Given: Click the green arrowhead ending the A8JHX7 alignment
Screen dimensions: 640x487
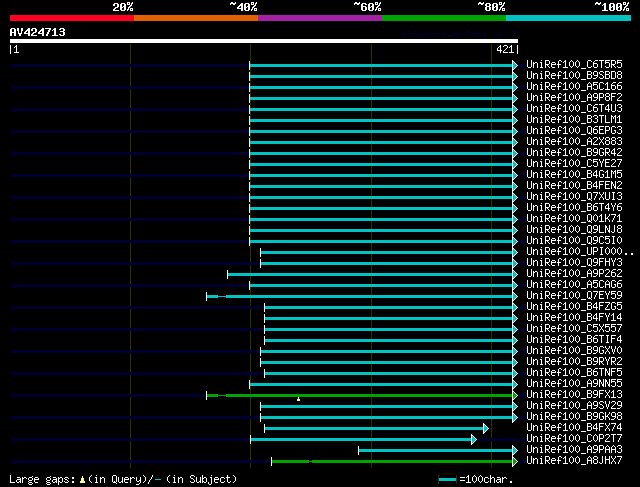Looking at the screenshot, I should tap(515, 461).
